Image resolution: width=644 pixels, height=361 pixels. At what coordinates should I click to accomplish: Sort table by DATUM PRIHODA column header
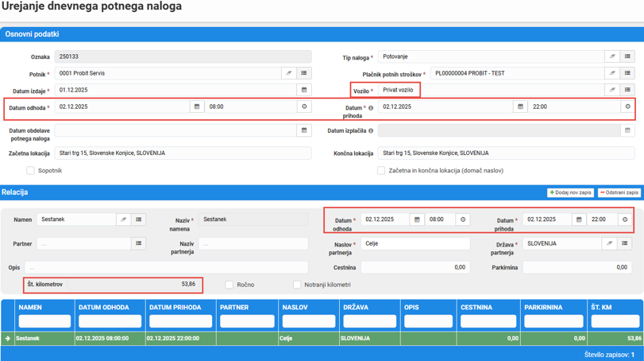[175, 308]
